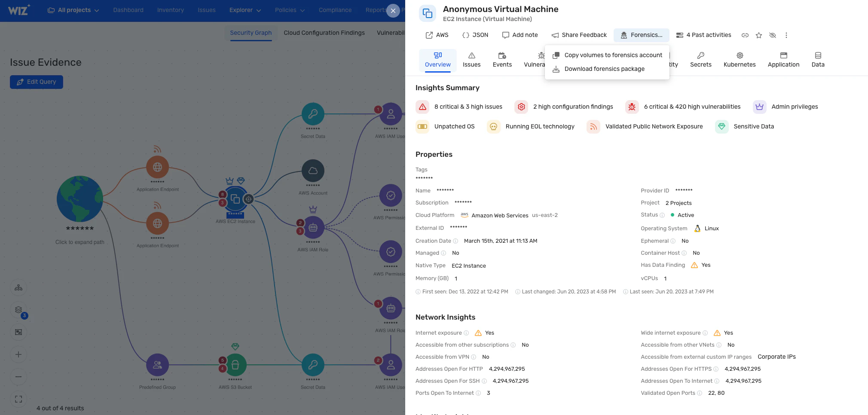The height and width of the screenshot is (415, 868).
Task: Click Validated Public Network Exposure icon
Action: [x=593, y=126]
